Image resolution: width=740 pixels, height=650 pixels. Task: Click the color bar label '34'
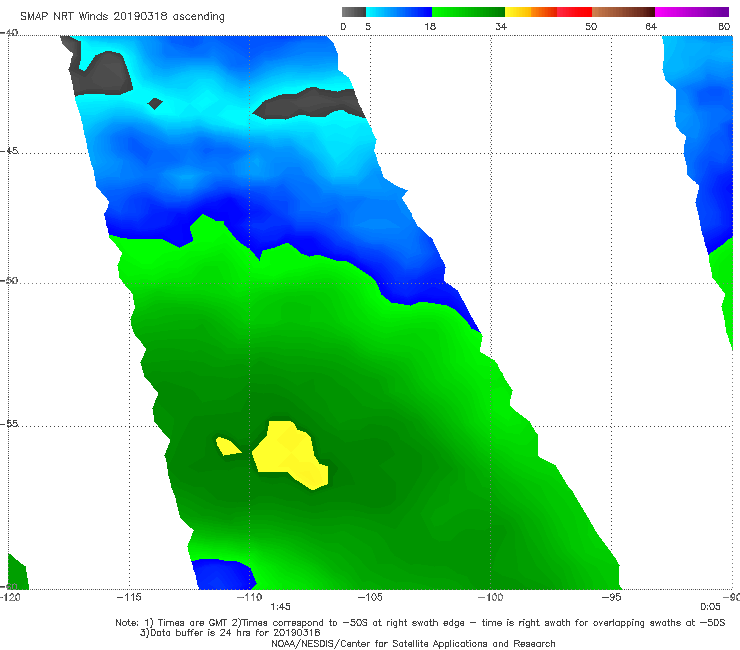[x=501, y=26]
